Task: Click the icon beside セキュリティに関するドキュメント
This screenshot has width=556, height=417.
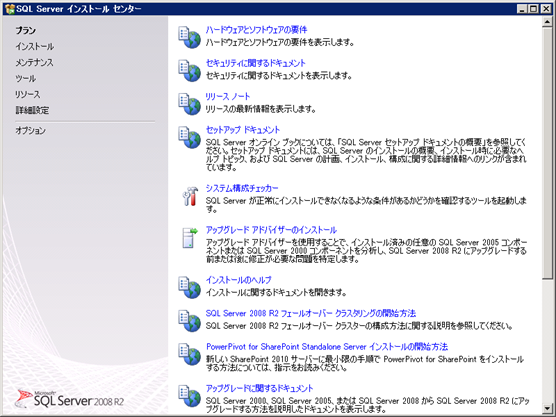Action: tap(189, 71)
